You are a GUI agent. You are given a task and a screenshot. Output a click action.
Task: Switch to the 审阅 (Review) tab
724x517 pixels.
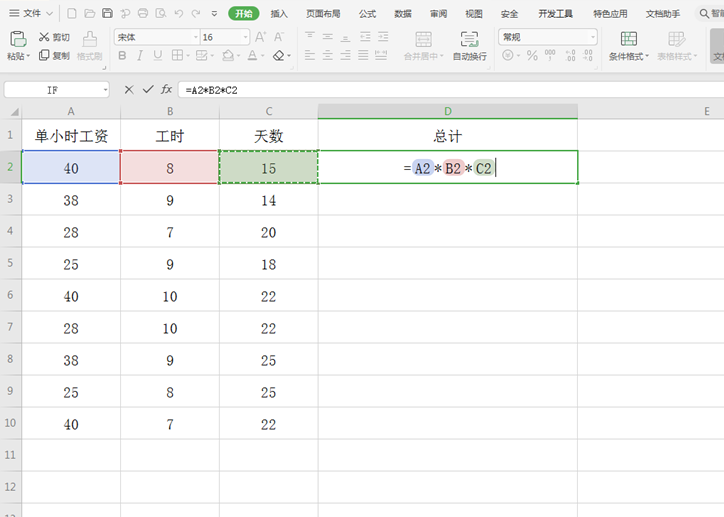438,14
